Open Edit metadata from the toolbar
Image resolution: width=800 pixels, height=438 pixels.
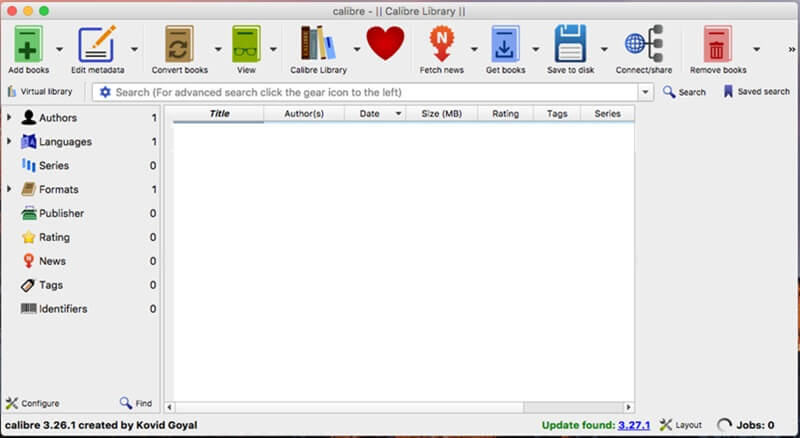(97, 46)
